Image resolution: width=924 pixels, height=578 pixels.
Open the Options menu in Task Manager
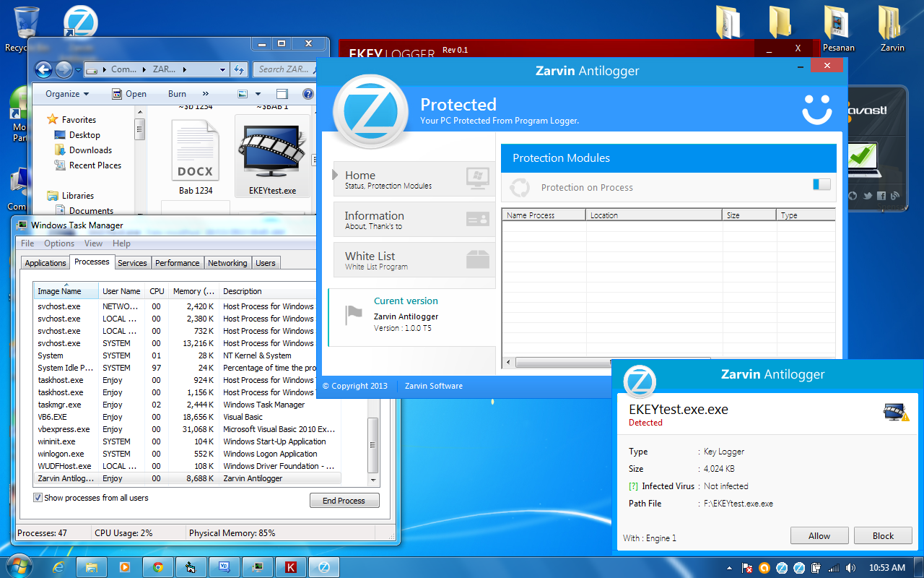[x=59, y=243]
